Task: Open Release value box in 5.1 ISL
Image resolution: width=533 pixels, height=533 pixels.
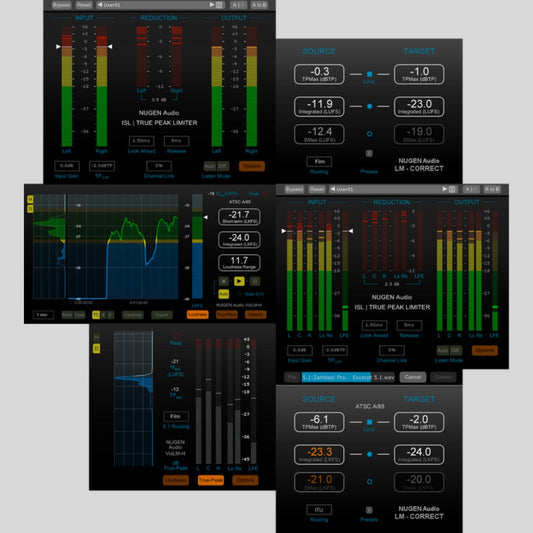Action: click(x=409, y=325)
